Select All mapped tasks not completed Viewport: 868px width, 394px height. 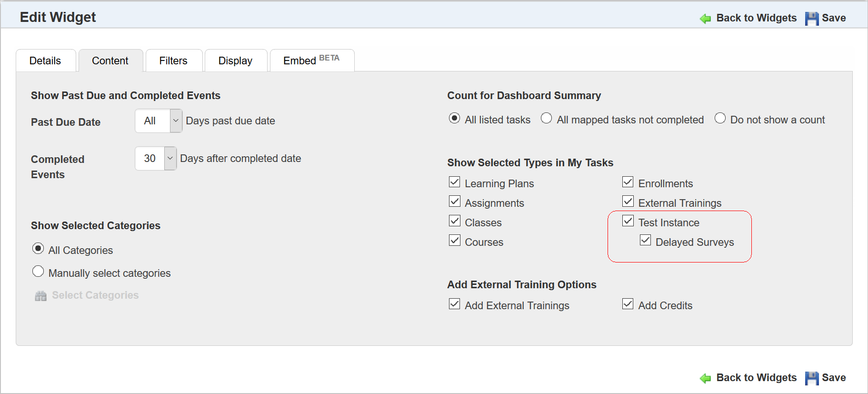tap(547, 118)
